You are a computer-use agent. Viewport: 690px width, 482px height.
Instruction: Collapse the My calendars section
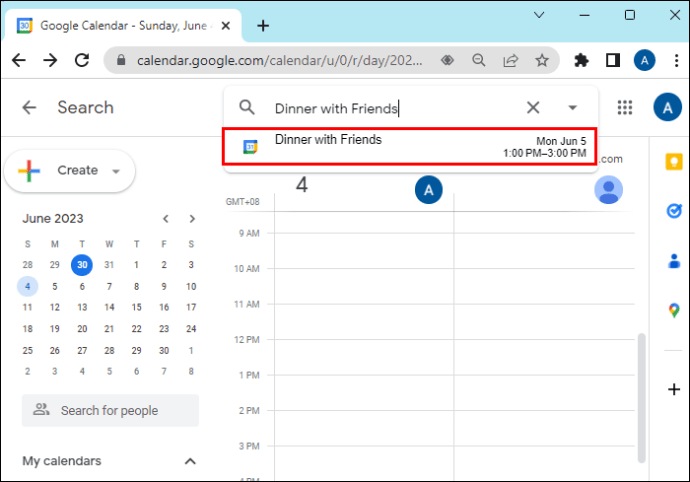pos(190,461)
